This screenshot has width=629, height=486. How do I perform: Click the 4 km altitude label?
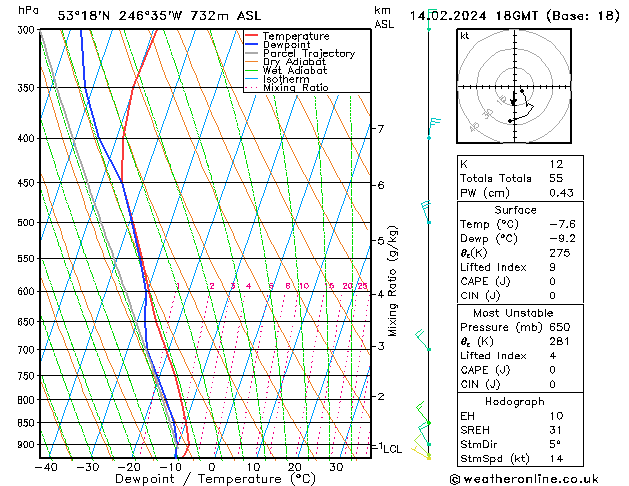[x=380, y=294]
